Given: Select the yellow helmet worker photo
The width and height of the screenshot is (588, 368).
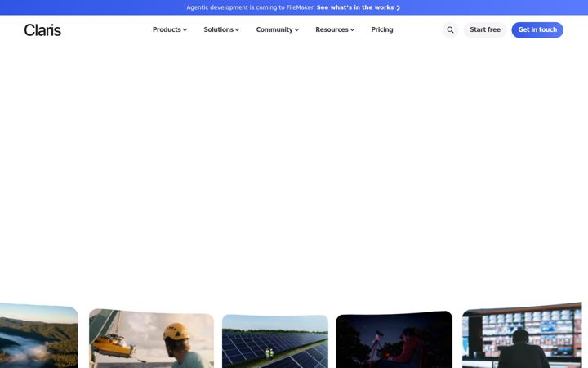Looking at the screenshot, I should pyautogui.click(x=151, y=339).
